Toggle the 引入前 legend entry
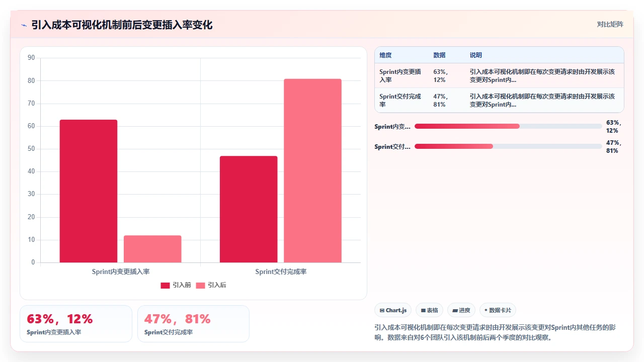The width and height of the screenshot is (644, 362). pos(176,285)
